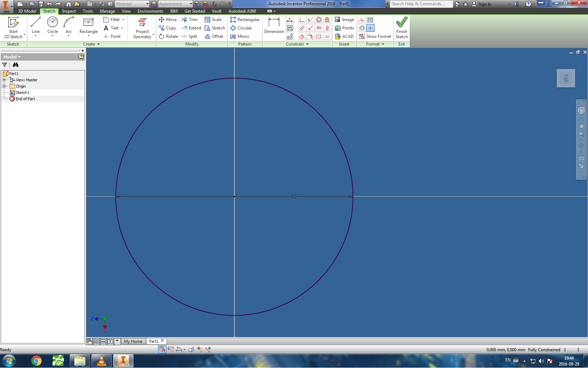Open the Tools ribbon tab
The width and height of the screenshot is (588, 368).
[x=88, y=11]
